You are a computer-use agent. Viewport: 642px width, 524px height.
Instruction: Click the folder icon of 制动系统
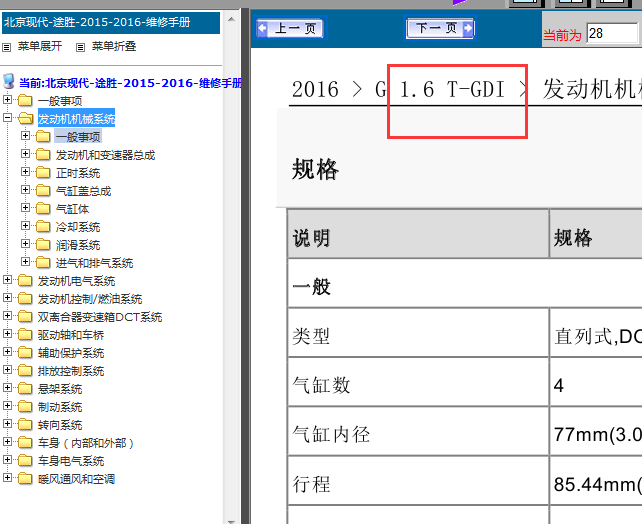click(x=25, y=407)
